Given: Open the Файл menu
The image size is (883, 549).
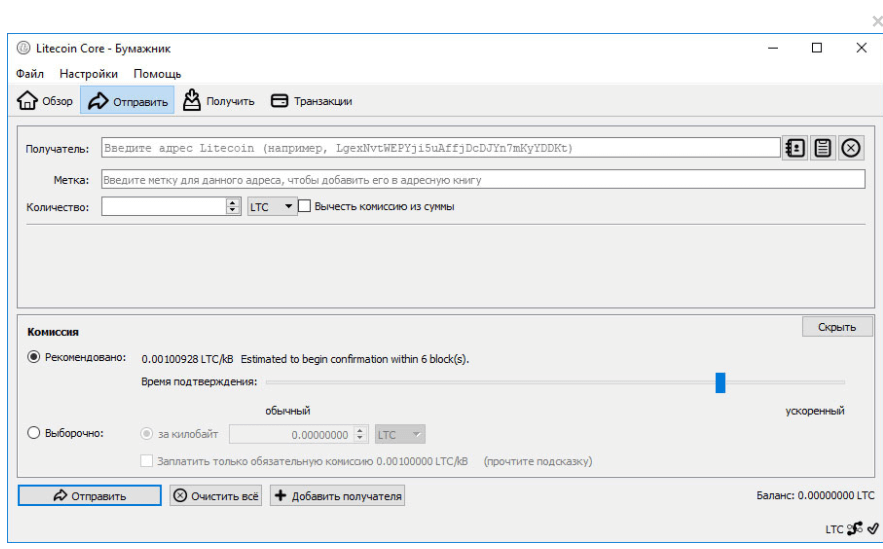Looking at the screenshot, I should click(x=30, y=74).
